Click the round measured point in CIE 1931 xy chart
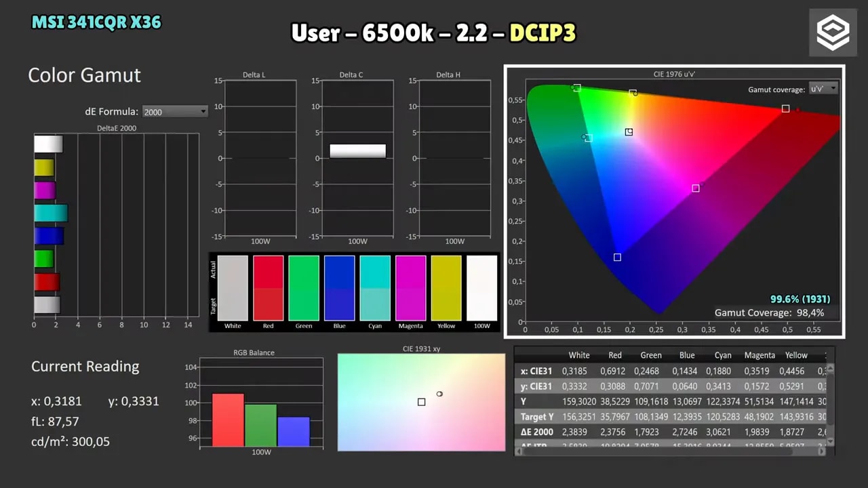Screen dimensions: 868x488 439,394
